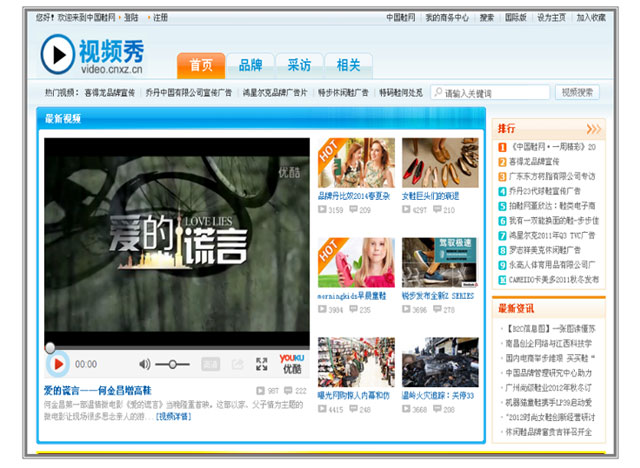This screenshot has height=468, width=640.
Task: Click 设为主页 in the top bar
Action: (x=551, y=18)
